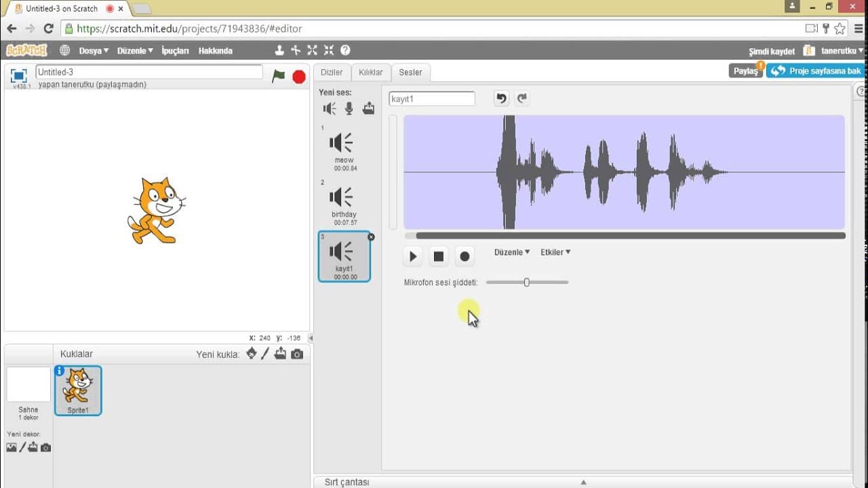Reload the browser page
This screenshot has height=488, width=868.
click(x=48, y=28)
